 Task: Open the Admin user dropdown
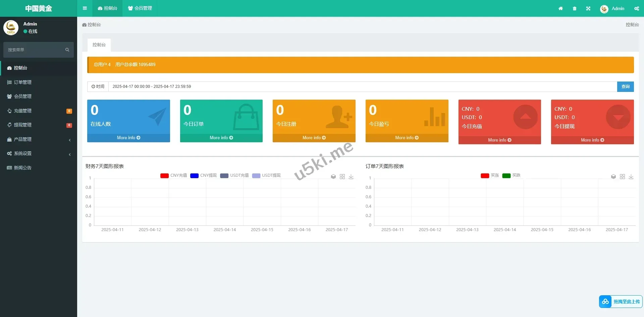(x=612, y=8)
